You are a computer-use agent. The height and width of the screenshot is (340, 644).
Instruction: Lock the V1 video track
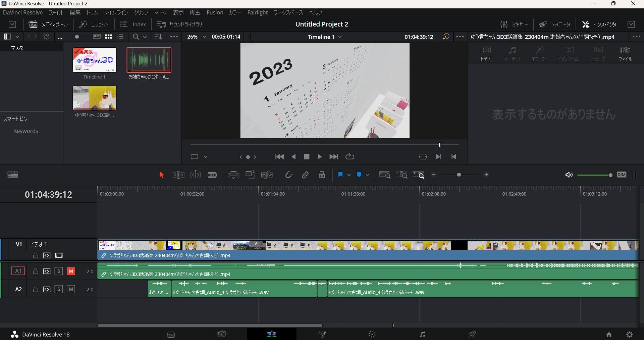pos(36,255)
